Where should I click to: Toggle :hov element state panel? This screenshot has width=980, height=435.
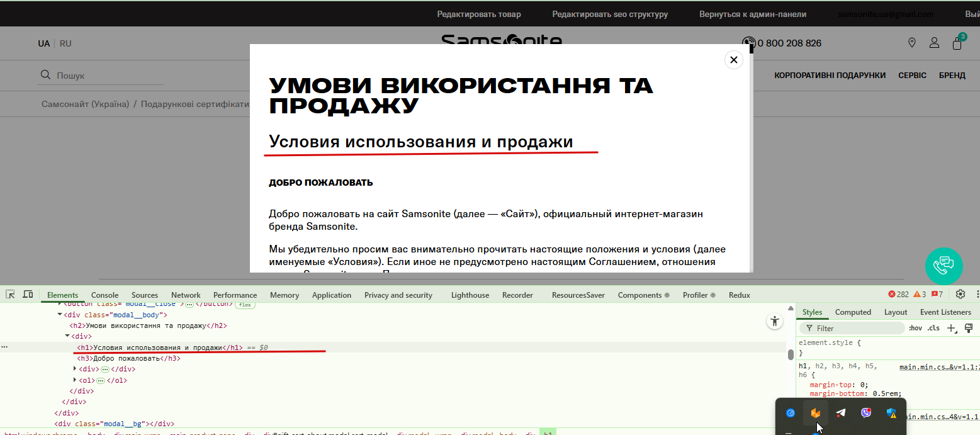click(915, 328)
